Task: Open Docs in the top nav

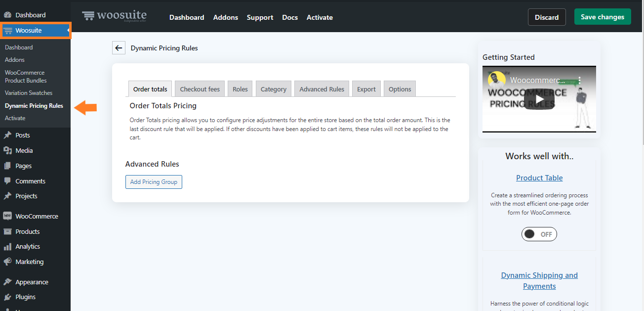Action: (290, 17)
